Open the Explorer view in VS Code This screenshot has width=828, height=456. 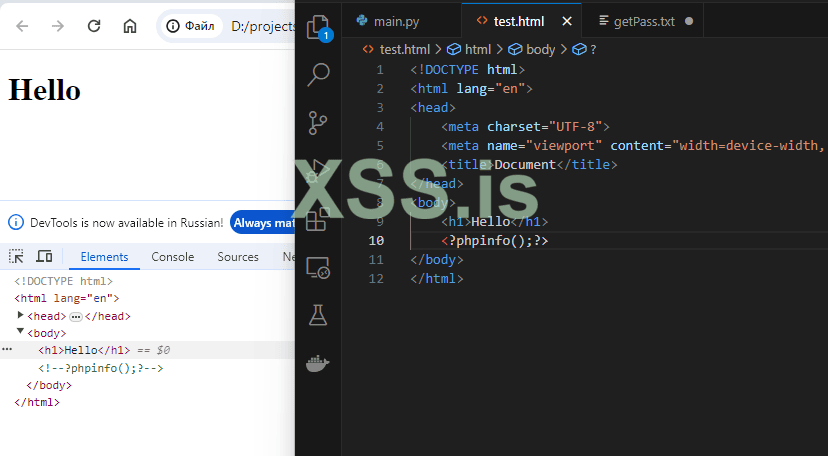318,27
